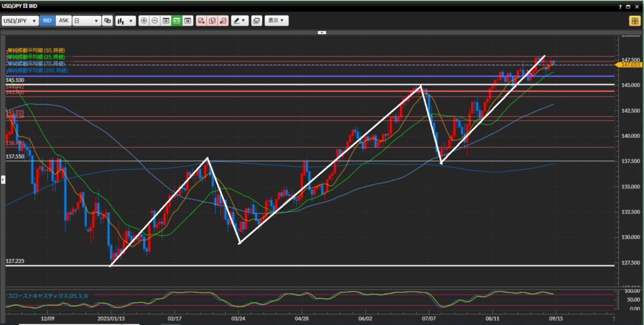The image size is (644, 325).
Task: Select the 10-period moving average label
Action: coord(35,50)
